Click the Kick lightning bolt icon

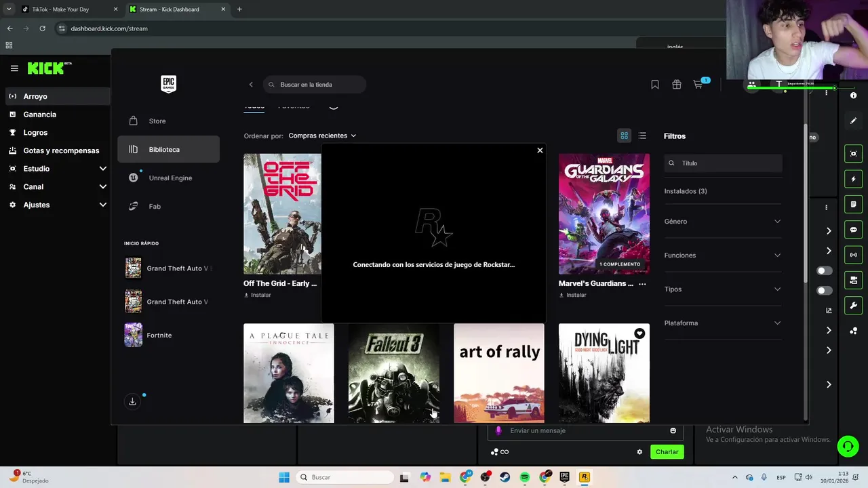point(853,179)
